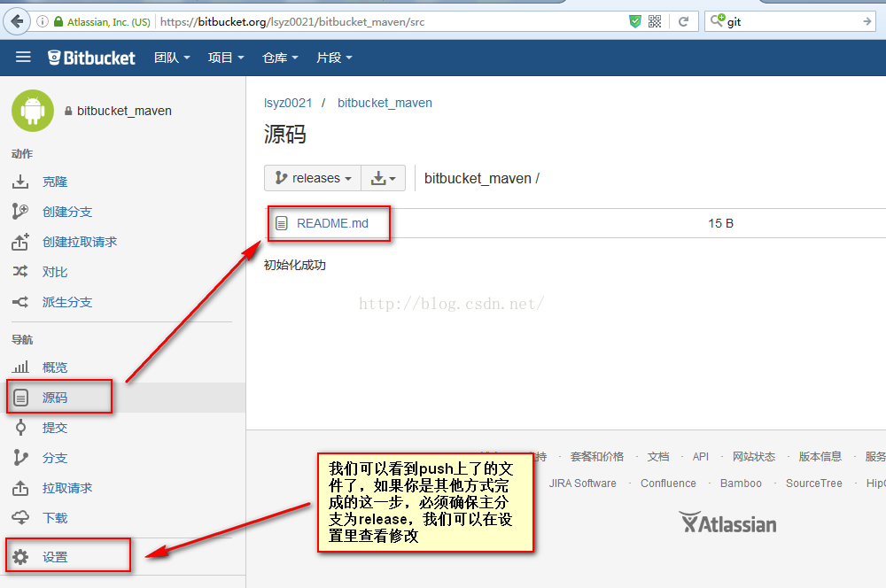Click the create branch icon in sidebar
The width and height of the screenshot is (886, 588).
[20, 212]
